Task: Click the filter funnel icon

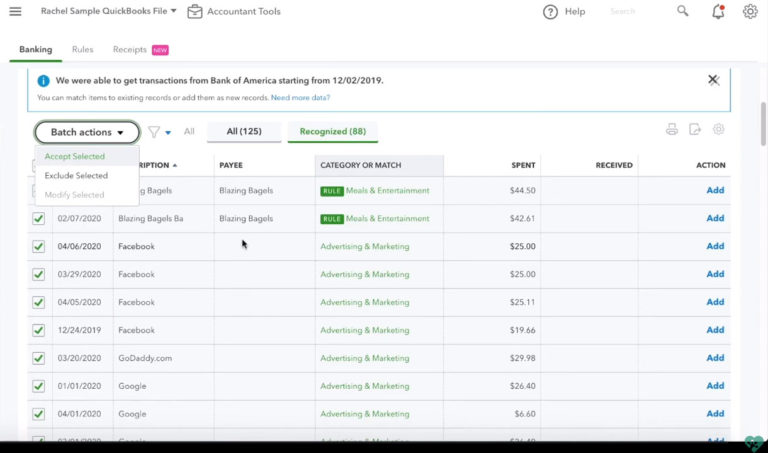Action: (154, 132)
